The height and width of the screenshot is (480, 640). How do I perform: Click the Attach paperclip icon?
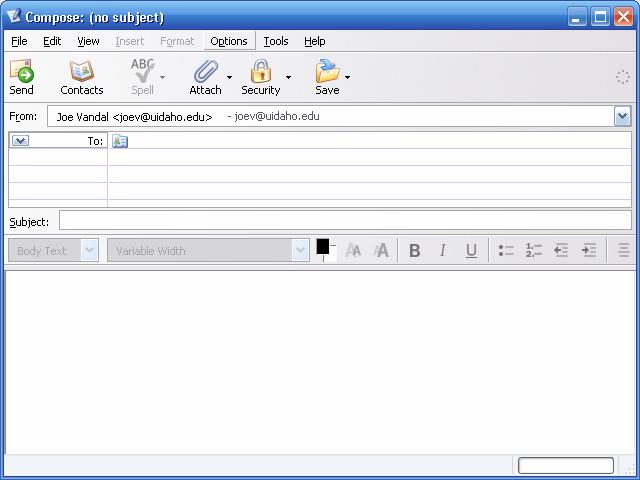click(206, 71)
